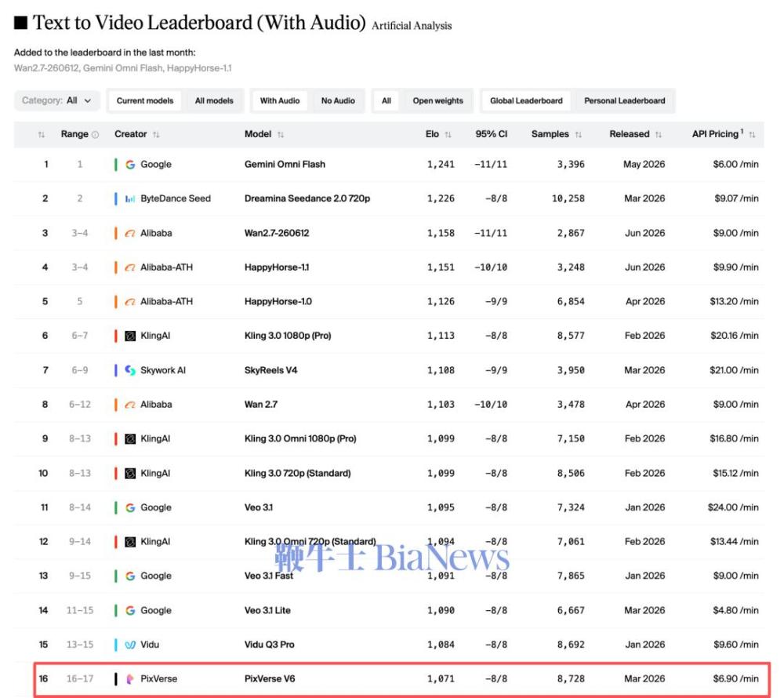Click the $9.07 /min price
This screenshot has width=784, height=698.
point(736,198)
